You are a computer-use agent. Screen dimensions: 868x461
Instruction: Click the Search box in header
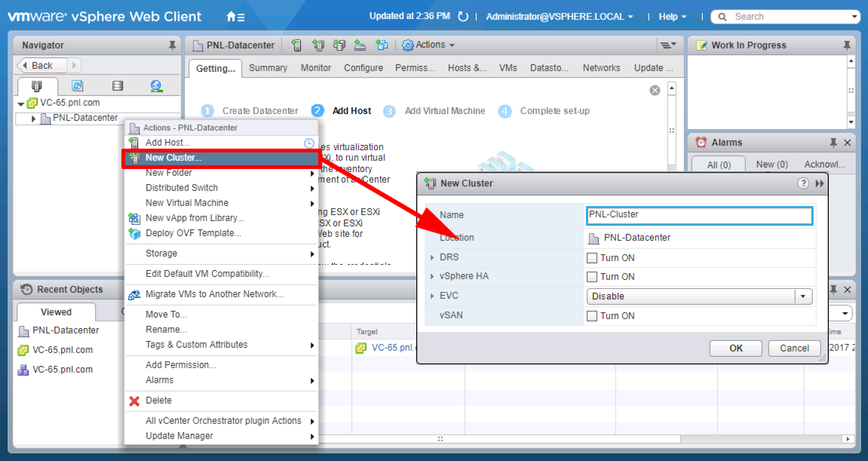pyautogui.click(x=786, y=17)
